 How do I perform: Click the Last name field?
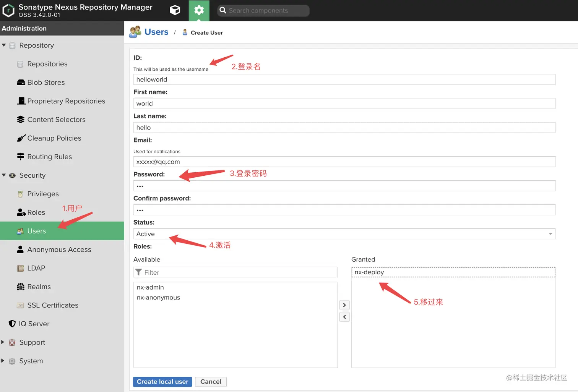[x=344, y=128]
